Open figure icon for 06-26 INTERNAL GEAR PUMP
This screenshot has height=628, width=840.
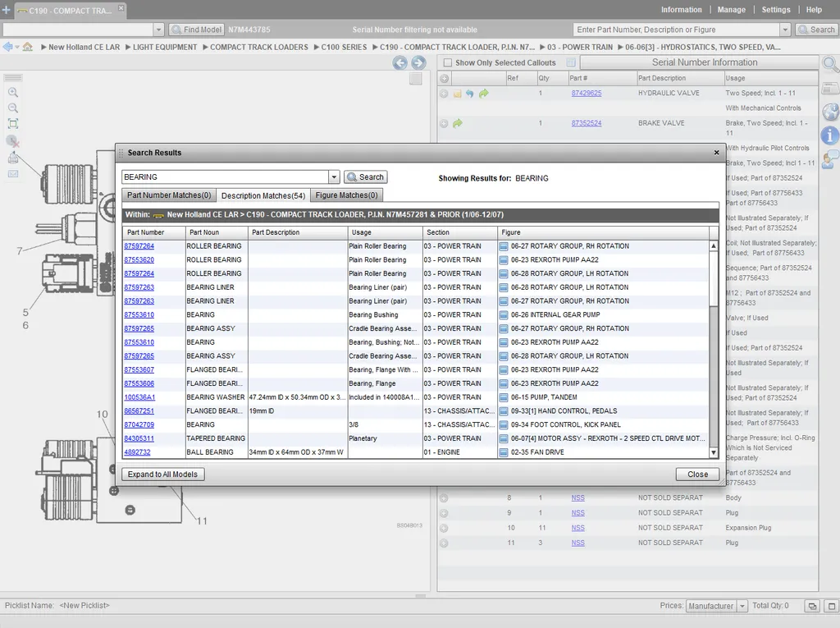504,314
